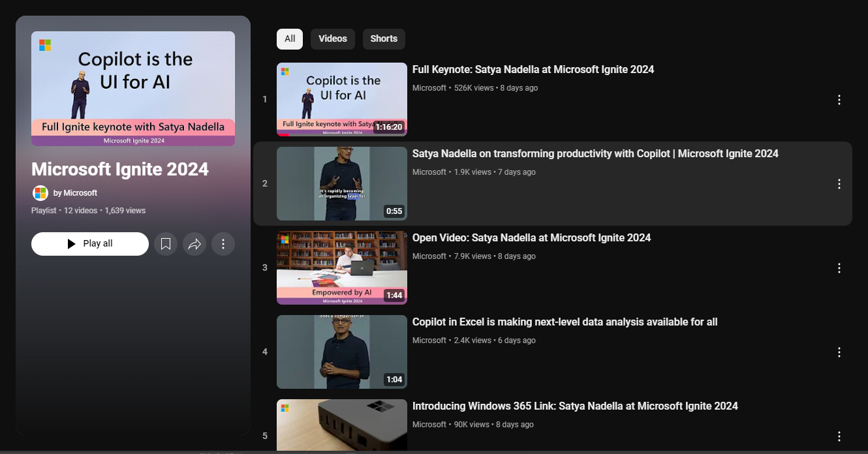Viewport: 868px width, 454px height.
Task: Switch to the Videos filter chip
Action: pos(333,39)
